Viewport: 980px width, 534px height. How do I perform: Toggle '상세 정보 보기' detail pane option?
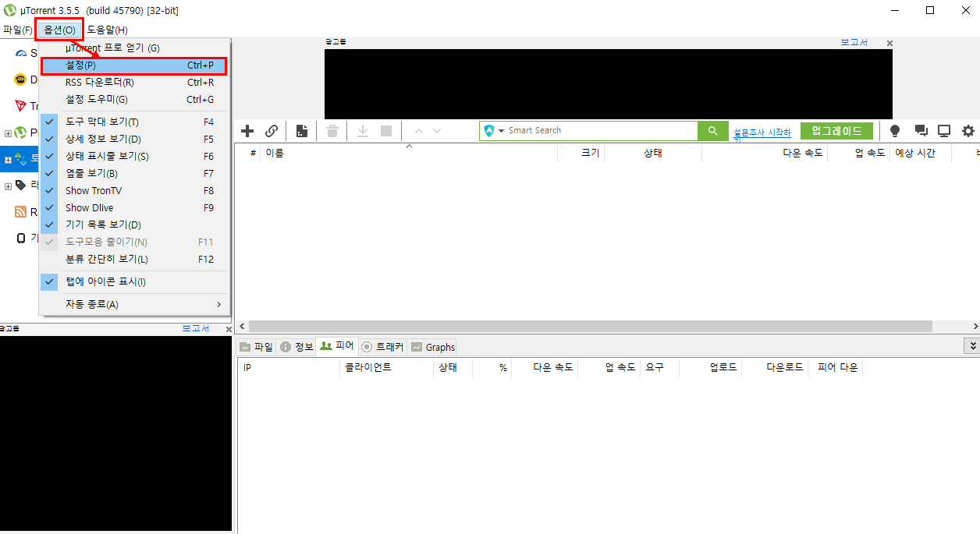(135, 139)
